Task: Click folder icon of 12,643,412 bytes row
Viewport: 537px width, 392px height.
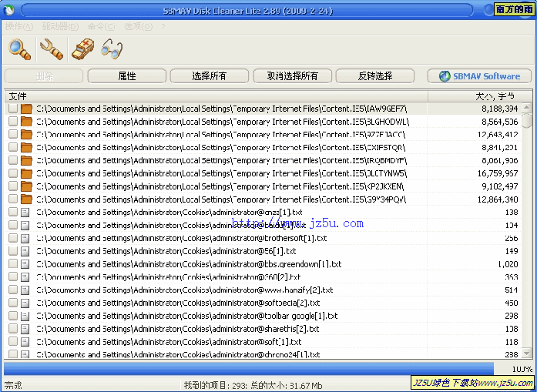Action: coord(26,135)
